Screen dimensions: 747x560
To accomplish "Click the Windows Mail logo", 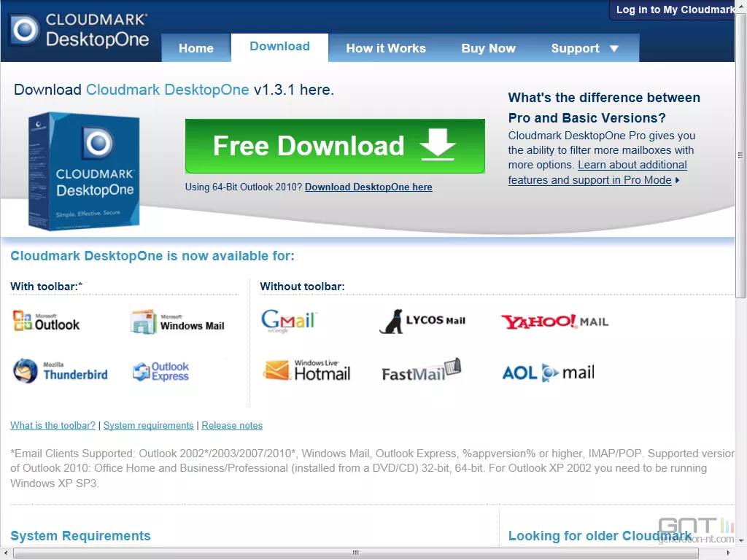I will pyautogui.click(x=178, y=322).
